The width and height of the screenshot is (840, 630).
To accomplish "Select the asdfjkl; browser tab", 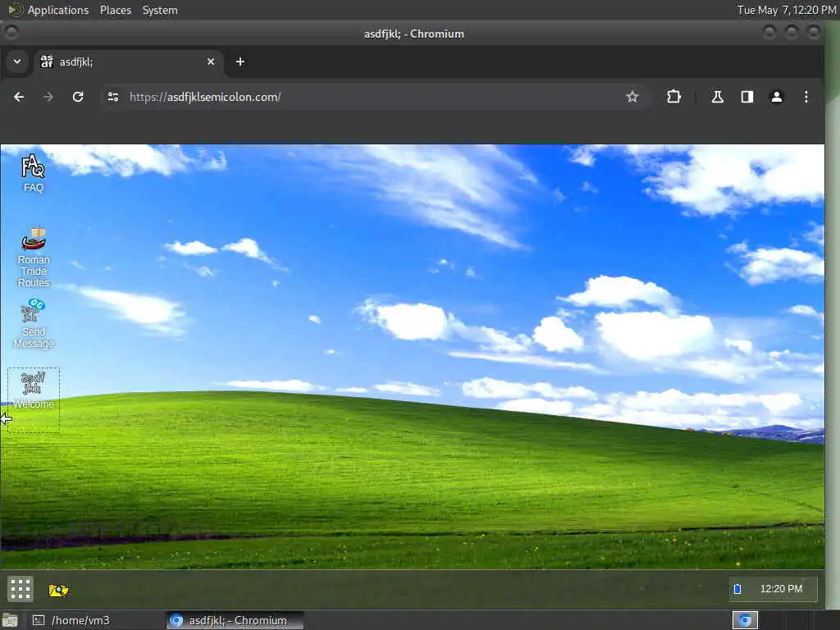I will pos(127,62).
